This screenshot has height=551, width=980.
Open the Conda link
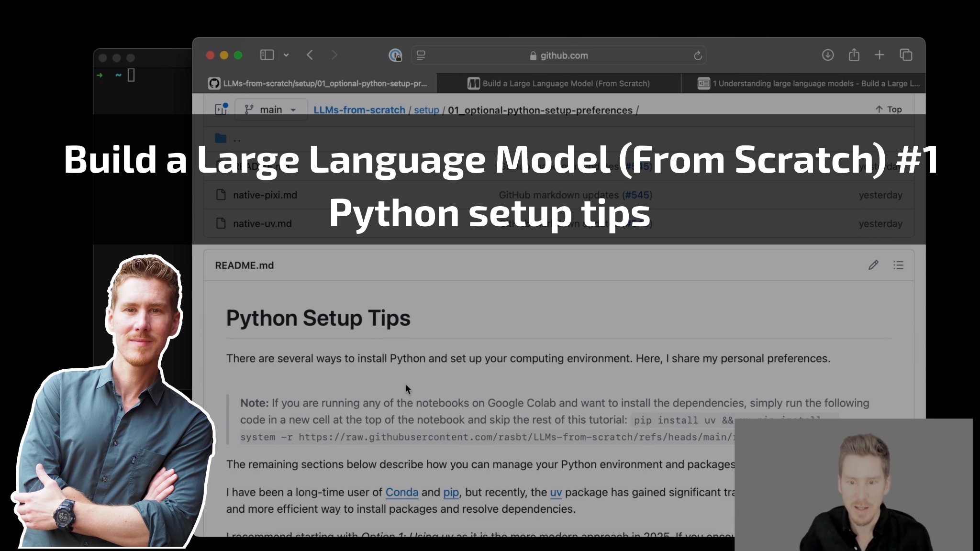(x=402, y=492)
